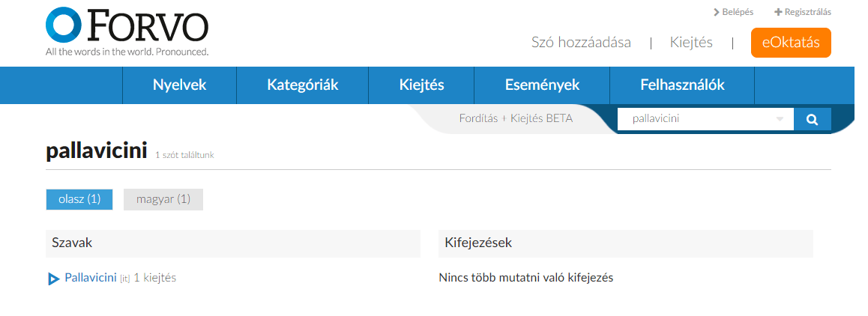Switch to the magyar (1) language tab
This screenshot has width=868, height=316.
point(163,199)
